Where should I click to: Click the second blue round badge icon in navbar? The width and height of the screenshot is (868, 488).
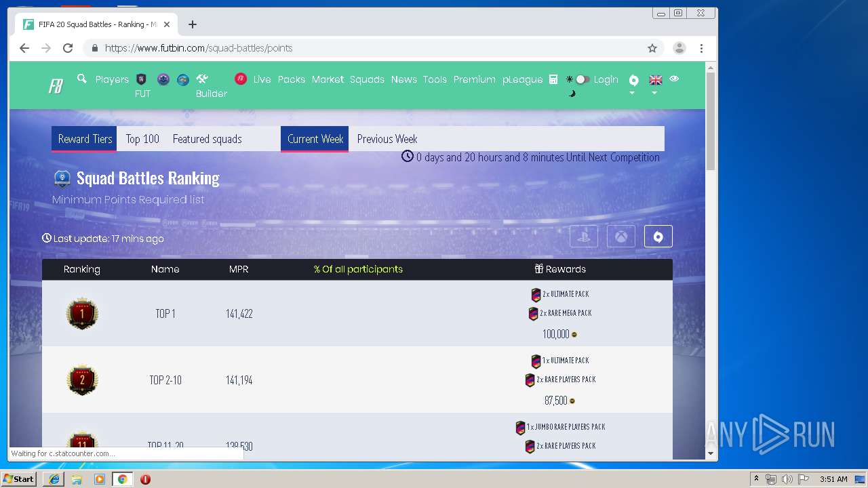[183, 79]
